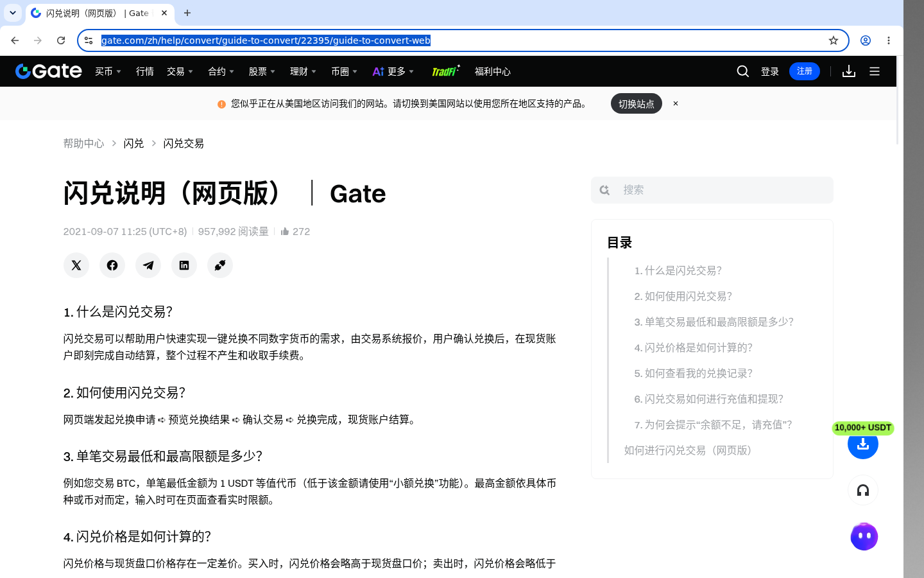Click the Gate logo in header
Screen dimensions: 924x578
point(49,71)
